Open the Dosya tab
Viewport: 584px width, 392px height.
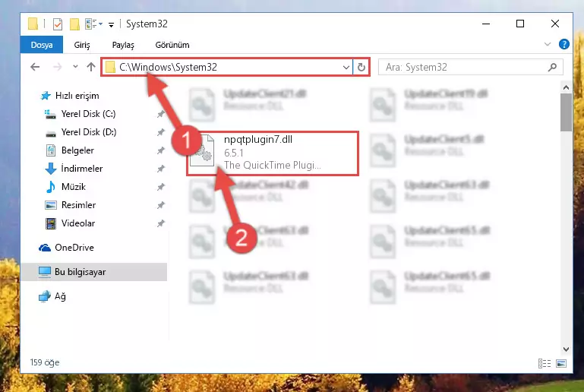pos(42,45)
